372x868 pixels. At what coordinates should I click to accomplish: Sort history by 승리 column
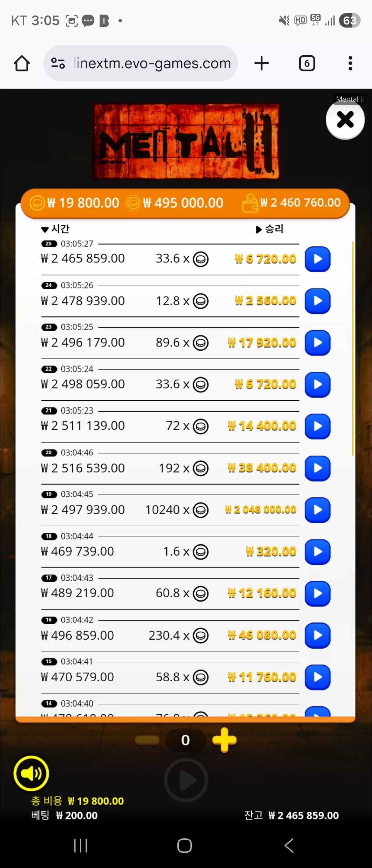270,229
